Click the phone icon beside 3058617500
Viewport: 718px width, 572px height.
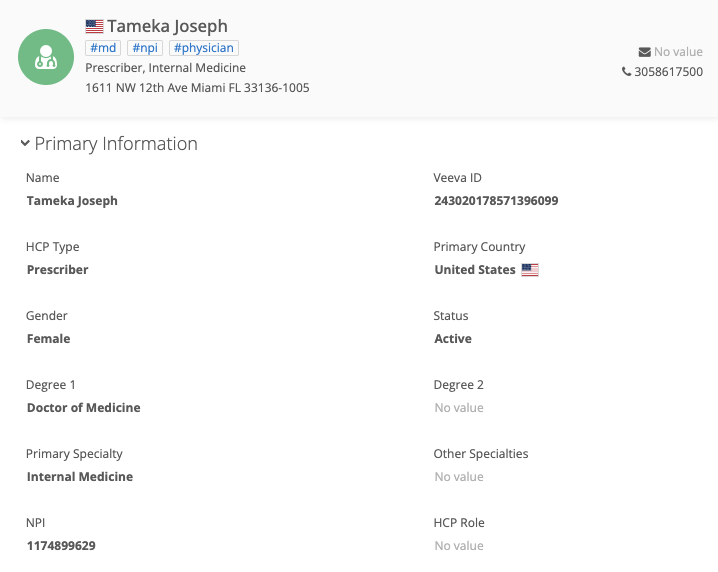pos(626,72)
